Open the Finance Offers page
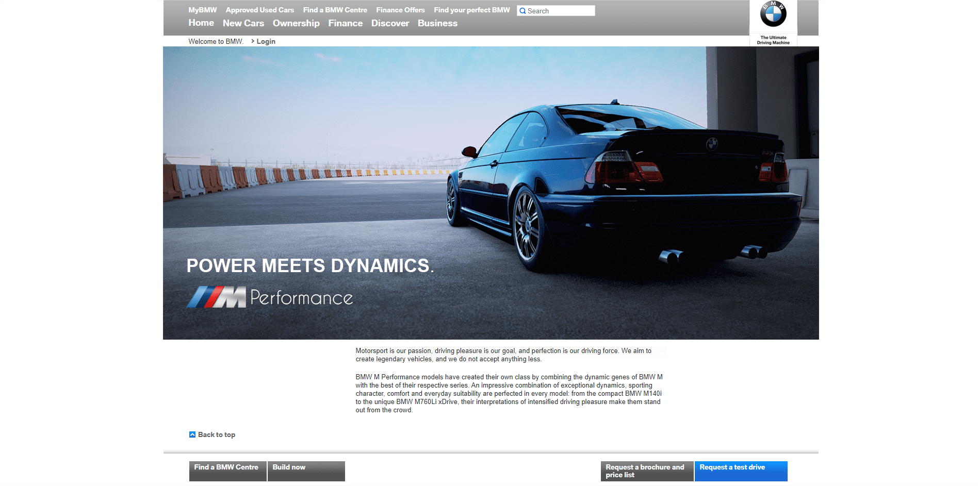980x486 pixels. 400,10
